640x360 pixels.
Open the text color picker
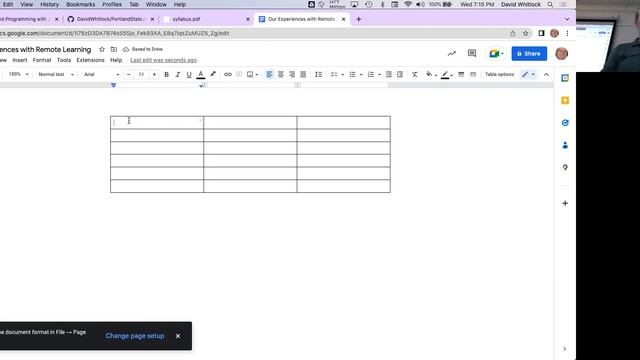point(200,74)
